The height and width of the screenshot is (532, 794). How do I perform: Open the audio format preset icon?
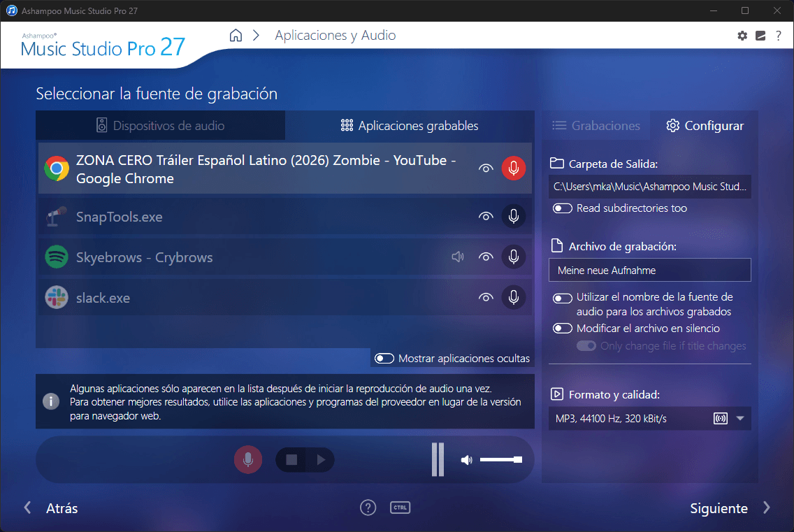coord(721,419)
